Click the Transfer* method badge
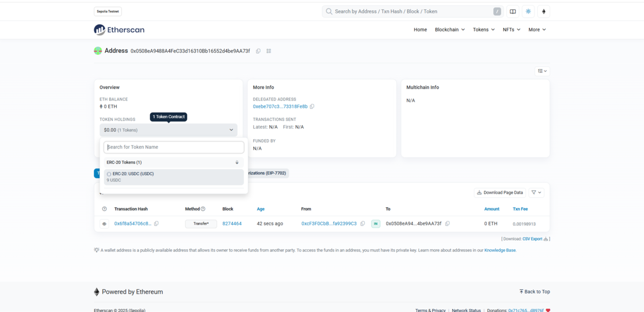644x312 pixels. click(201, 223)
